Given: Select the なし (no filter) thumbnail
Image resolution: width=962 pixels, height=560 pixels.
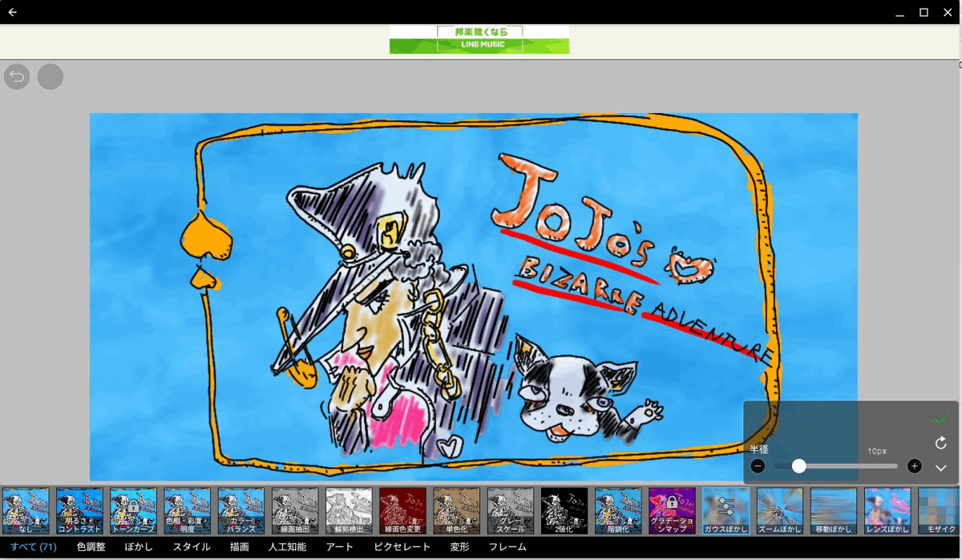Looking at the screenshot, I should point(26,511).
